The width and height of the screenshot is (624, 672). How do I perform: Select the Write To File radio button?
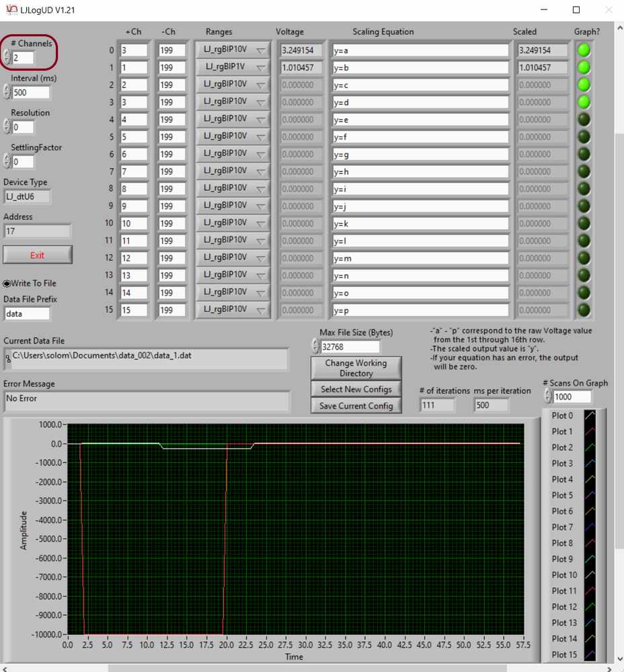pyautogui.click(x=7, y=283)
